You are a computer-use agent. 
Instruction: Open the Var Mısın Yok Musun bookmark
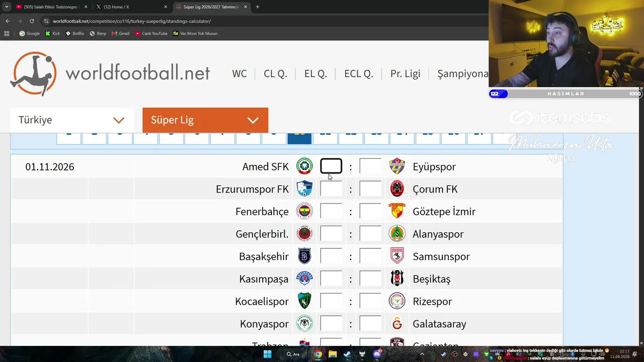pyautogui.click(x=195, y=34)
